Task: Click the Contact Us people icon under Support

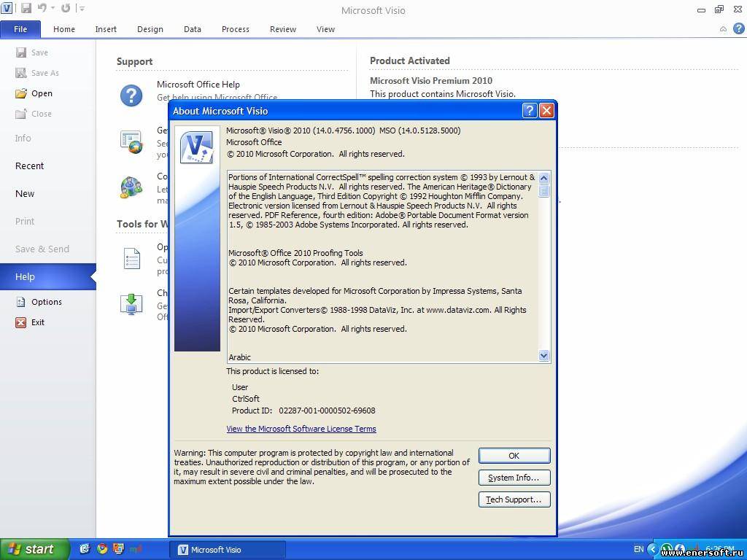Action: coord(131,187)
